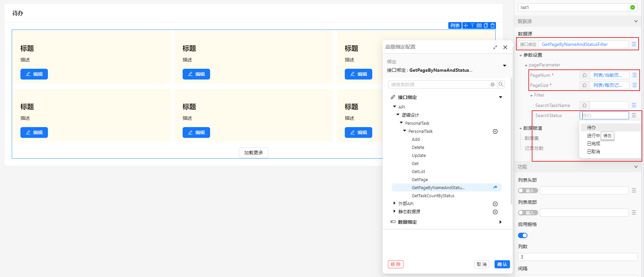Viewport: 644px width, 277px height.
Task: Click 编辑 on the first card
Action: tap(34, 74)
